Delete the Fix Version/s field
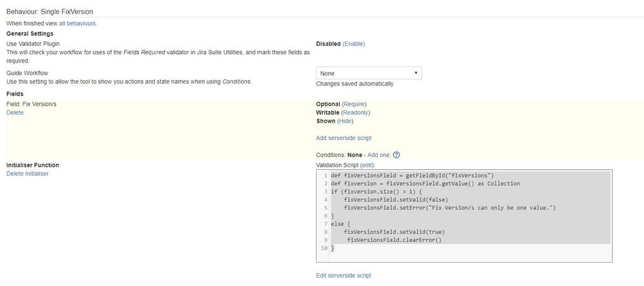Viewport: 644px width, 286px height. pyautogui.click(x=15, y=112)
